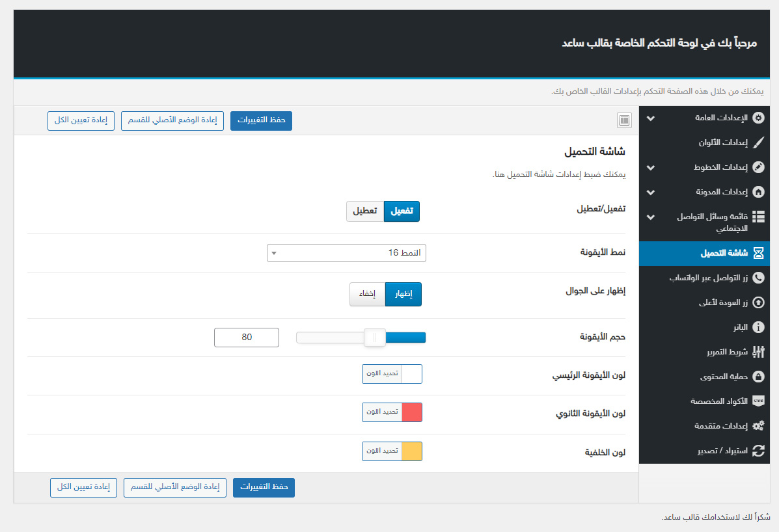Image resolution: width=779 pixels, height=532 pixels.
Task: Click the top حفظ التغييرات button
Action: coord(261,121)
